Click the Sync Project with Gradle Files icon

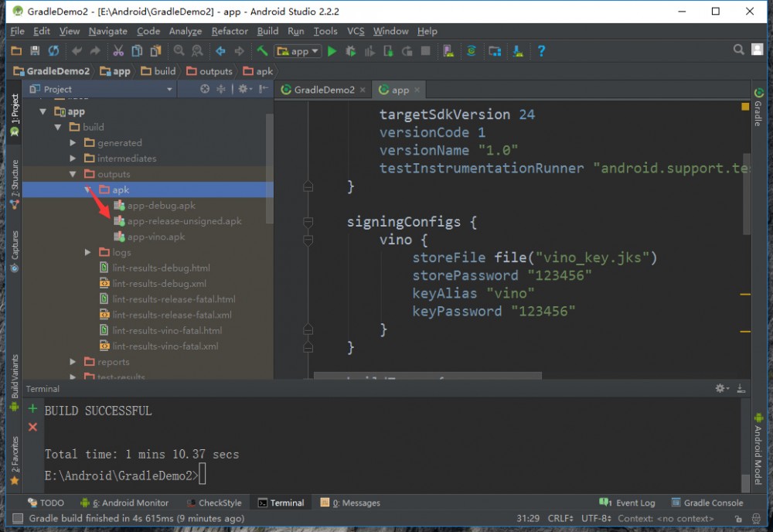(472, 51)
